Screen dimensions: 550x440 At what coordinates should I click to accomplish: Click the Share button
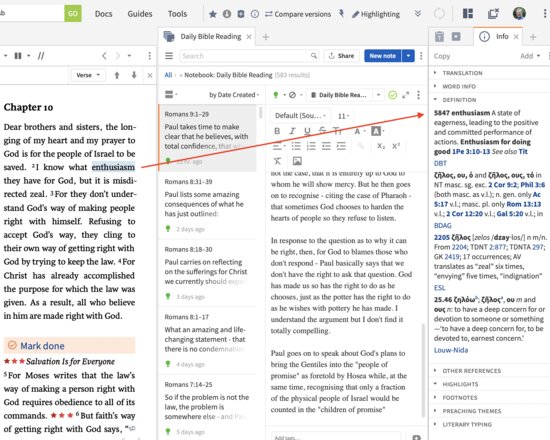[x=341, y=56]
